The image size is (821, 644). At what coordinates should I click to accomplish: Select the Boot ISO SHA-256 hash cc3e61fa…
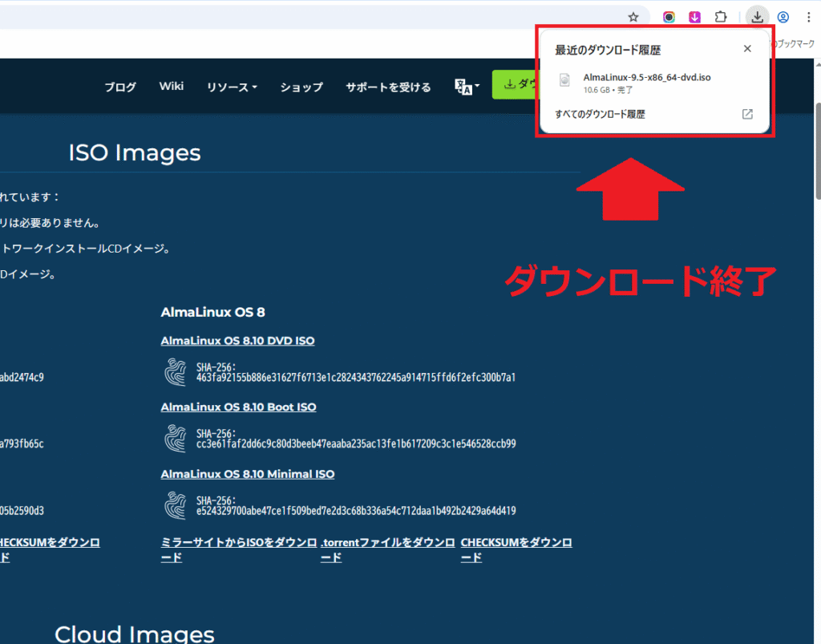click(x=356, y=444)
